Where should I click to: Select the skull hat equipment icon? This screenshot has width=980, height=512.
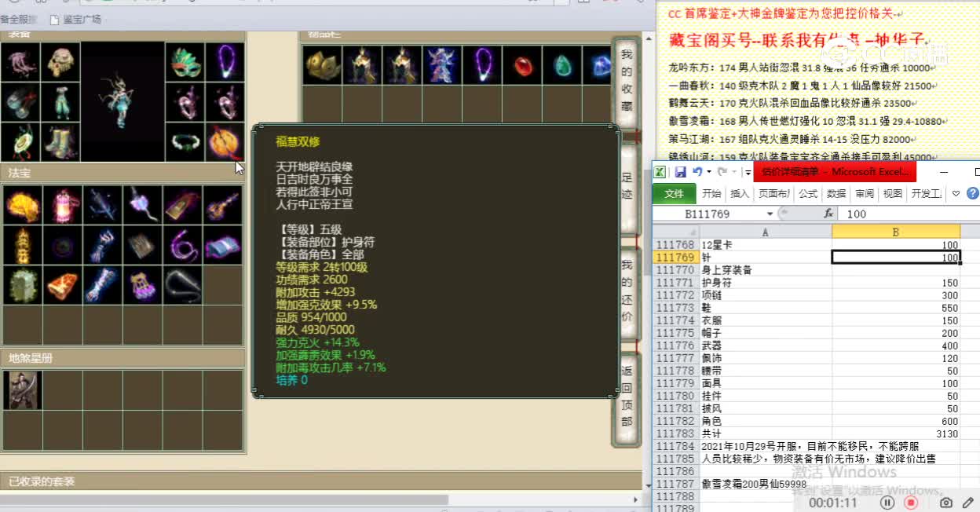61,61
